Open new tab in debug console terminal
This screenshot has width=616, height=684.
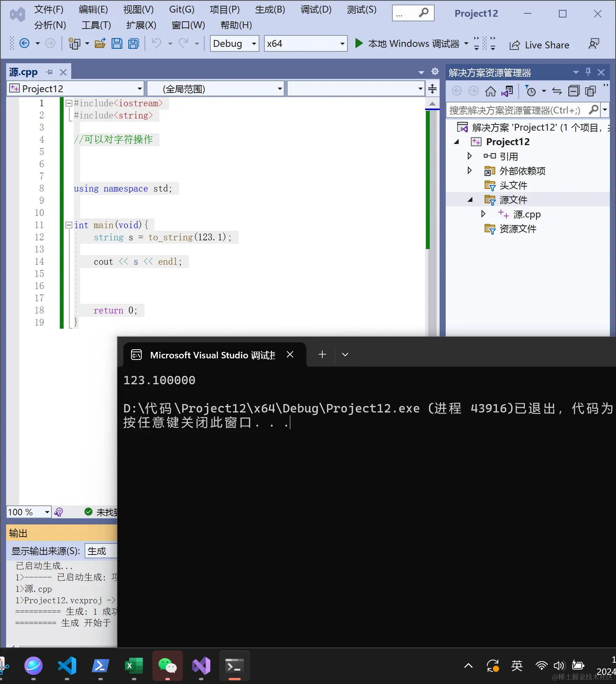pyautogui.click(x=322, y=354)
